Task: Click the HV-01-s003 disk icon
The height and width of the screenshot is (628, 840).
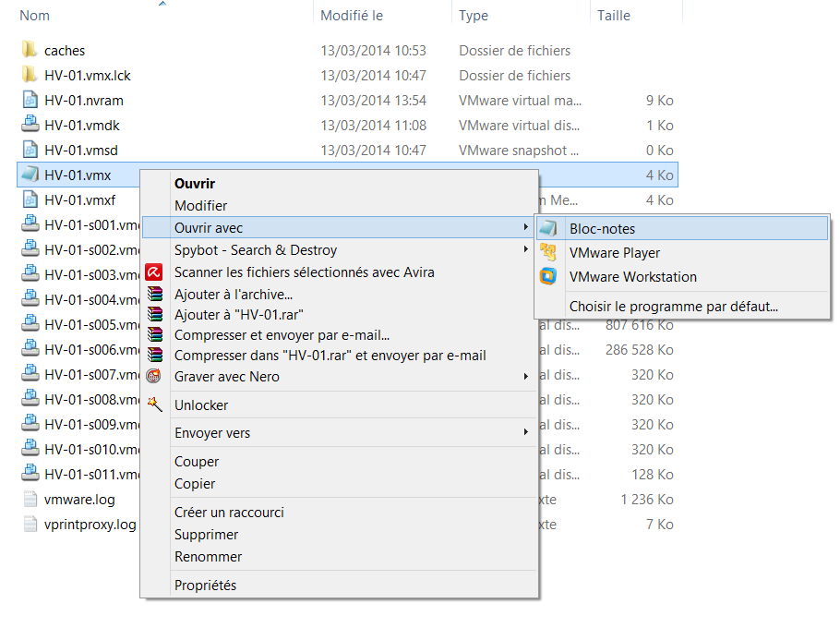Action: (x=30, y=273)
